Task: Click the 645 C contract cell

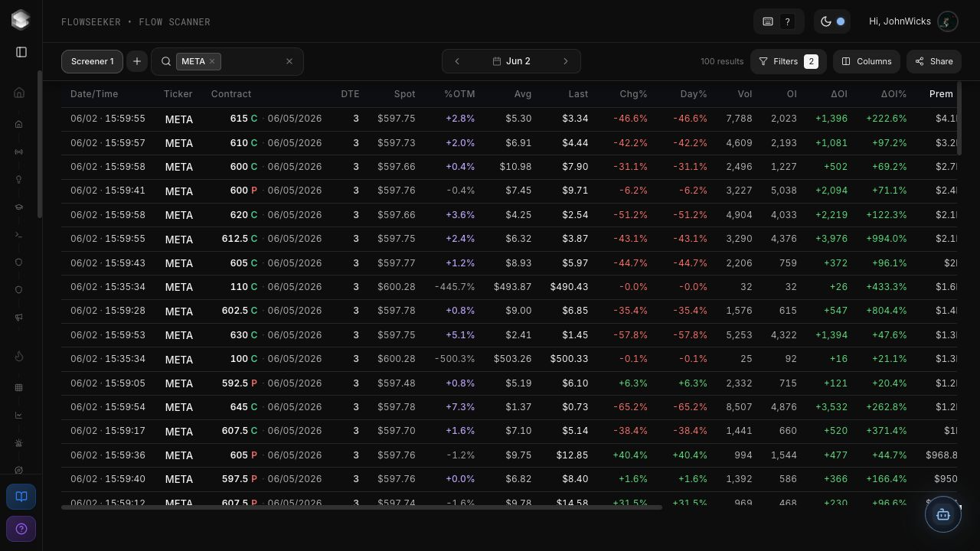Action: 276,407
